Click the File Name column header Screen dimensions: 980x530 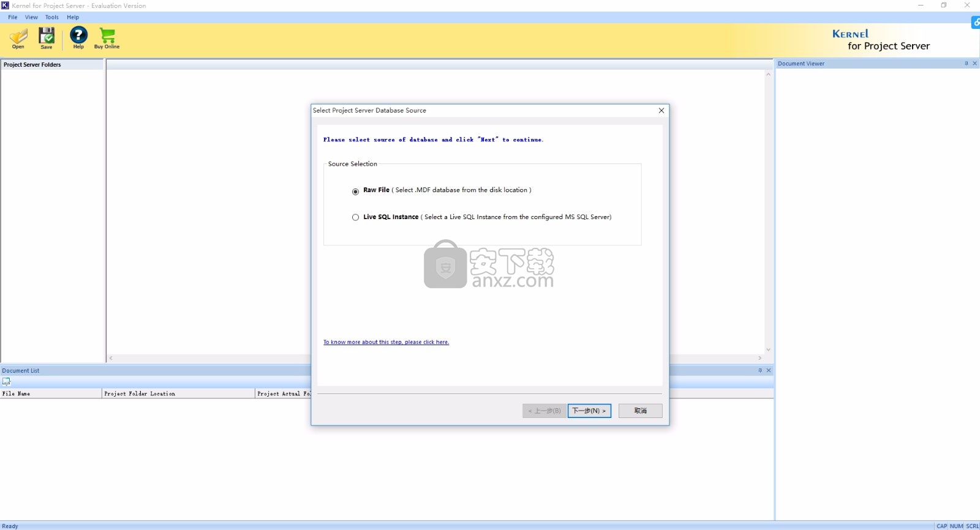[51, 394]
